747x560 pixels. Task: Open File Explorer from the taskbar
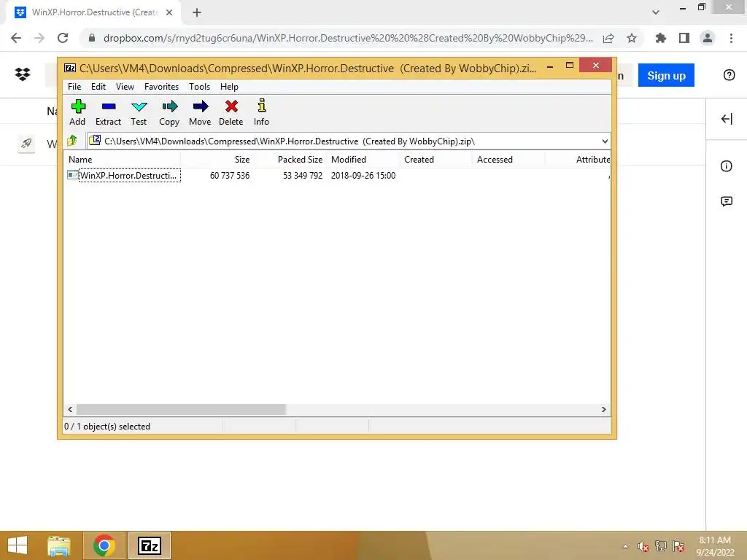pos(59,545)
